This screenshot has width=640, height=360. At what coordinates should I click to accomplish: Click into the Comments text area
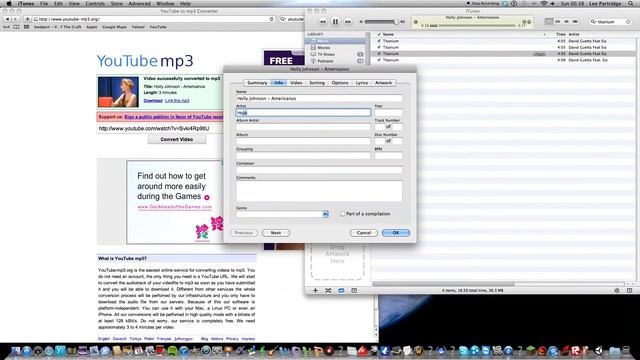pos(319,191)
